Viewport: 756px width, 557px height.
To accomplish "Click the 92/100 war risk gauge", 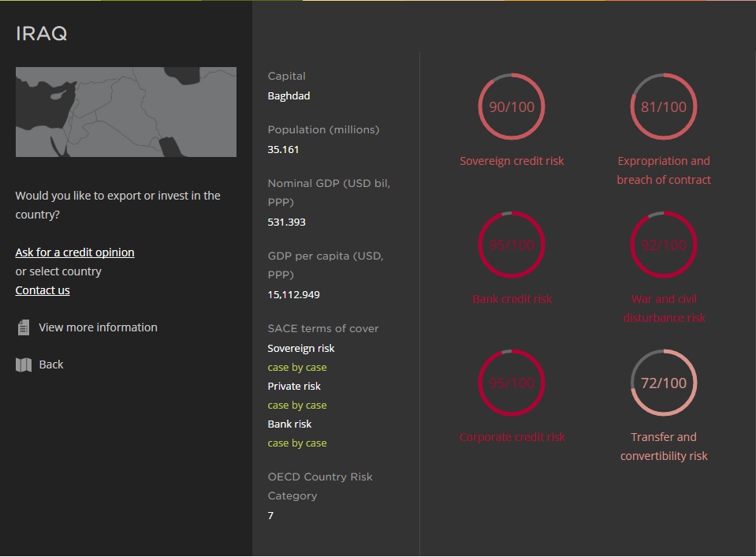I will [664, 245].
